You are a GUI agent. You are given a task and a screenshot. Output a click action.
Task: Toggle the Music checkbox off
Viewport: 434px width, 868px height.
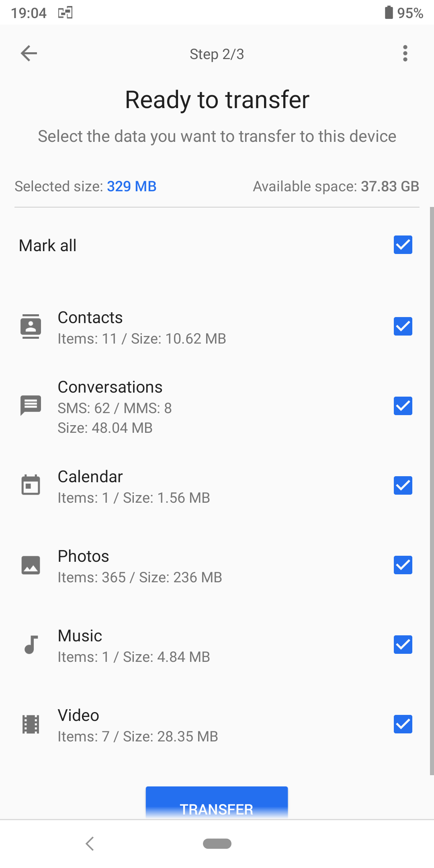click(403, 645)
